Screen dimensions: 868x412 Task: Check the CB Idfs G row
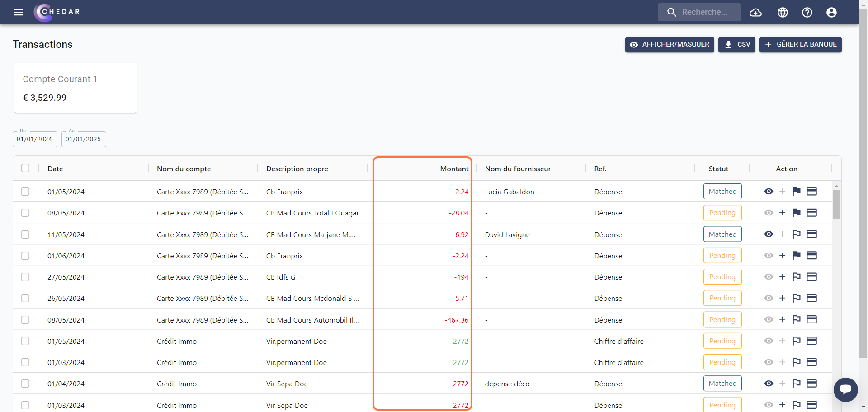coord(25,277)
